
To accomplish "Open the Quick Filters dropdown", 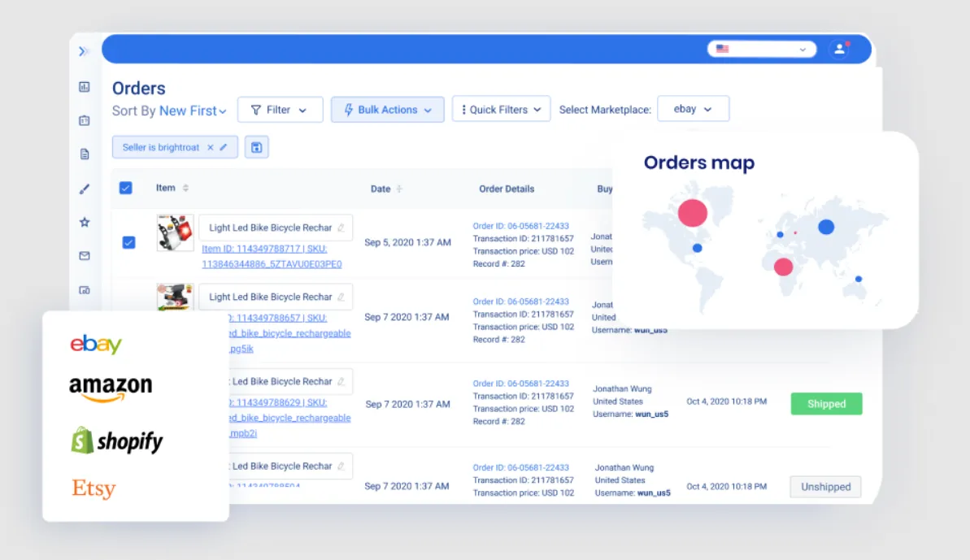I will (x=501, y=110).
